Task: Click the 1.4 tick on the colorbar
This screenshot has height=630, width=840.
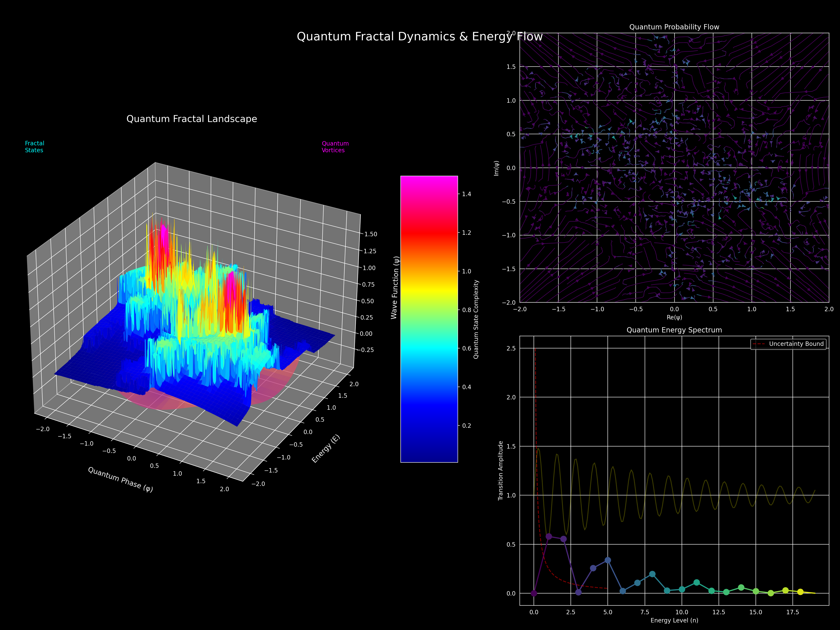Action: (466, 194)
